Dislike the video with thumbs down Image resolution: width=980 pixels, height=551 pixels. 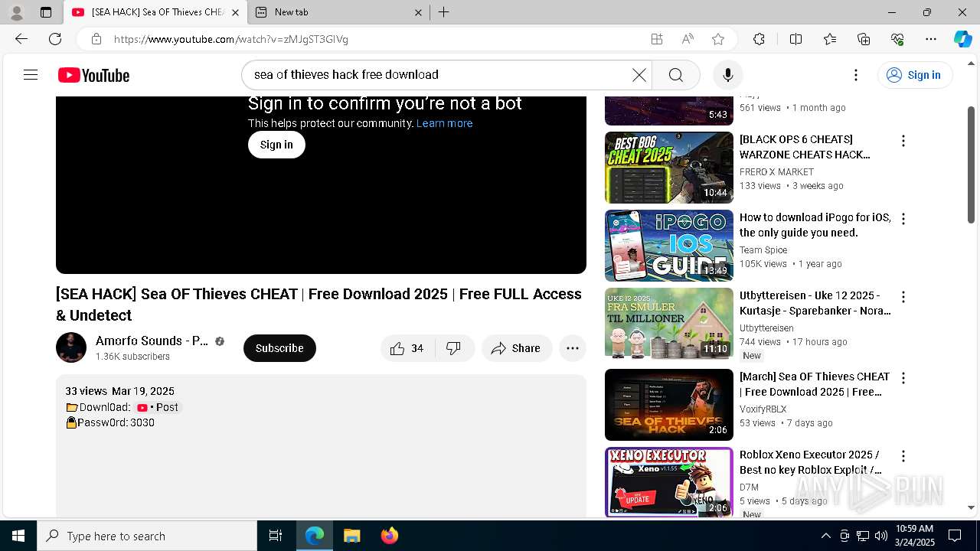tap(454, 348)
